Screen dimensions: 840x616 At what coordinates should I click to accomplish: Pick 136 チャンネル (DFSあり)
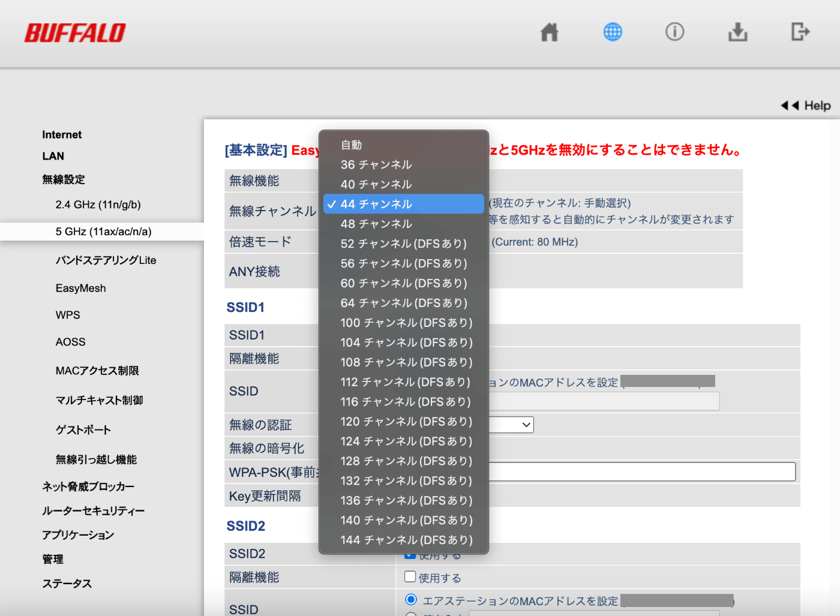coord(404,500)
